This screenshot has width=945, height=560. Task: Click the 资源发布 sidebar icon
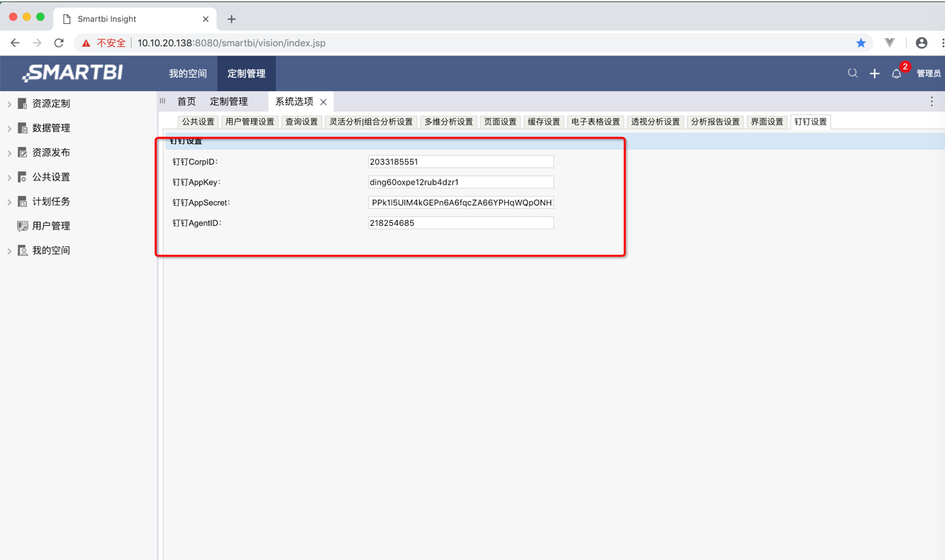[22, 153]
